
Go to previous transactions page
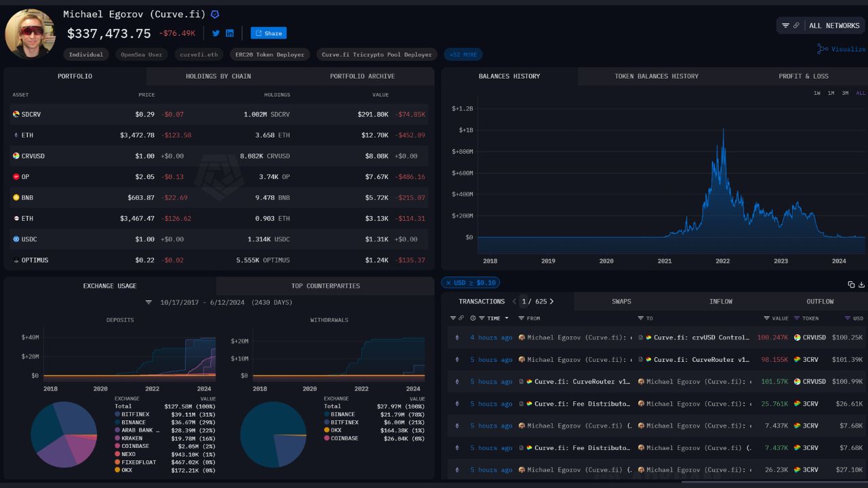(514, 302)
